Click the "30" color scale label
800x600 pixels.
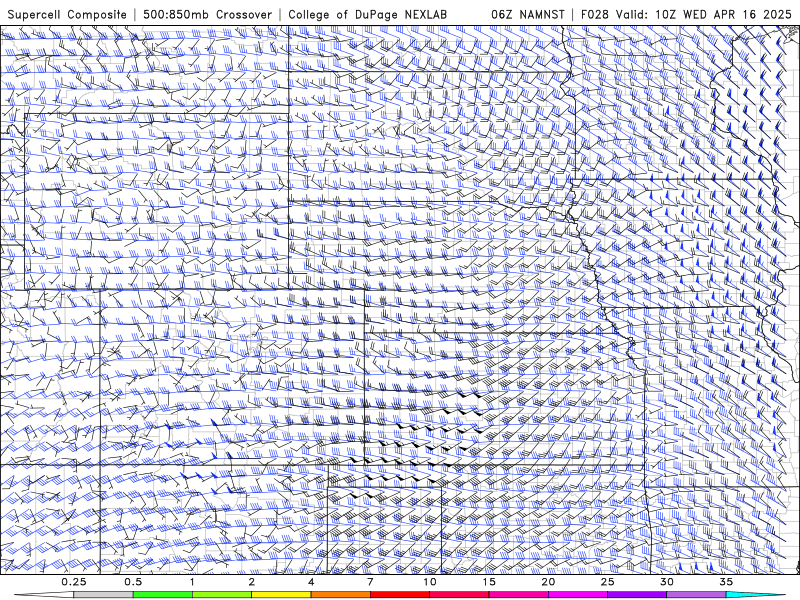[x=666, y=582]
